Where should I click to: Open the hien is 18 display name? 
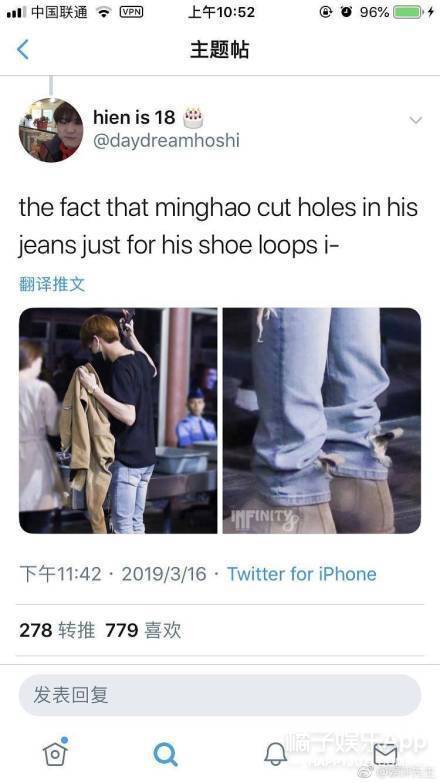pos(134,117)
